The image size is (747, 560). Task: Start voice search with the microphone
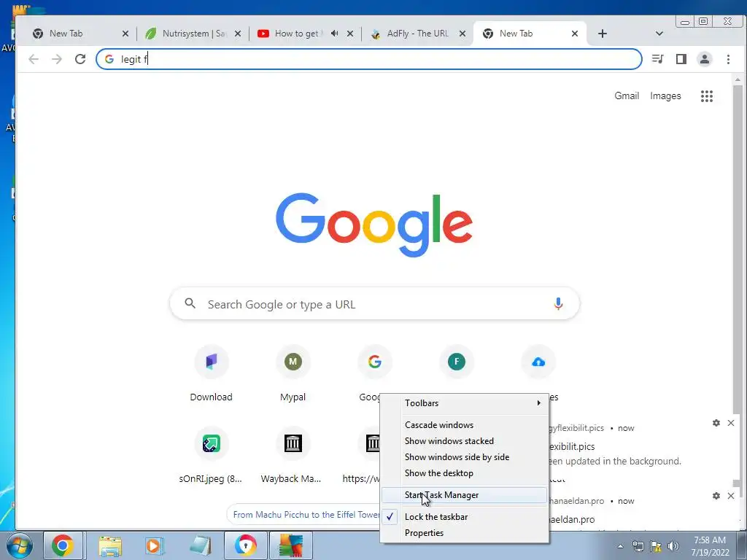coord(558,304)
